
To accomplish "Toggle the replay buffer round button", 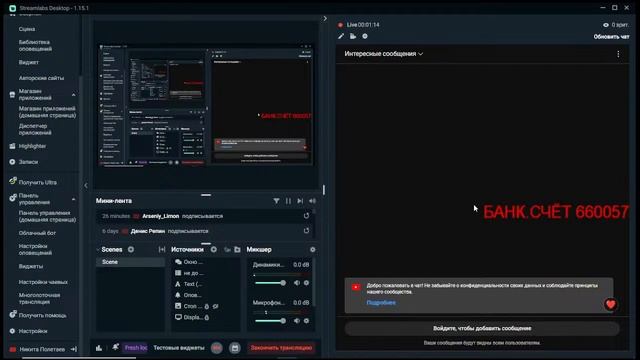I will [x=235, y=348].
